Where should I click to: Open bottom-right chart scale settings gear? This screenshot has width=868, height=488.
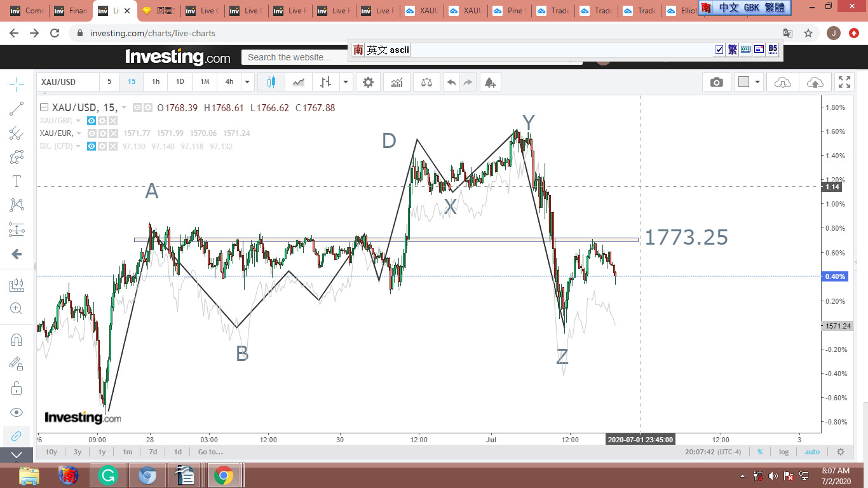click(x=841, y=452)
